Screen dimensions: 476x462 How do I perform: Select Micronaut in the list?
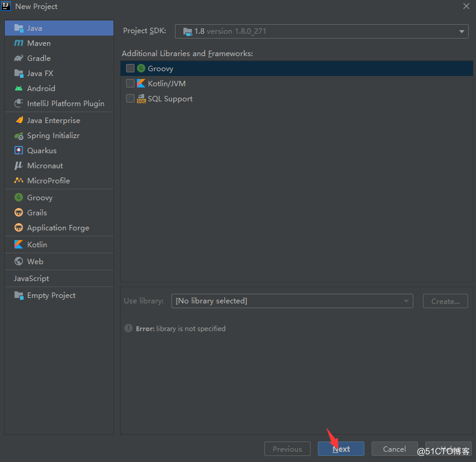click(x=59, y=165)
